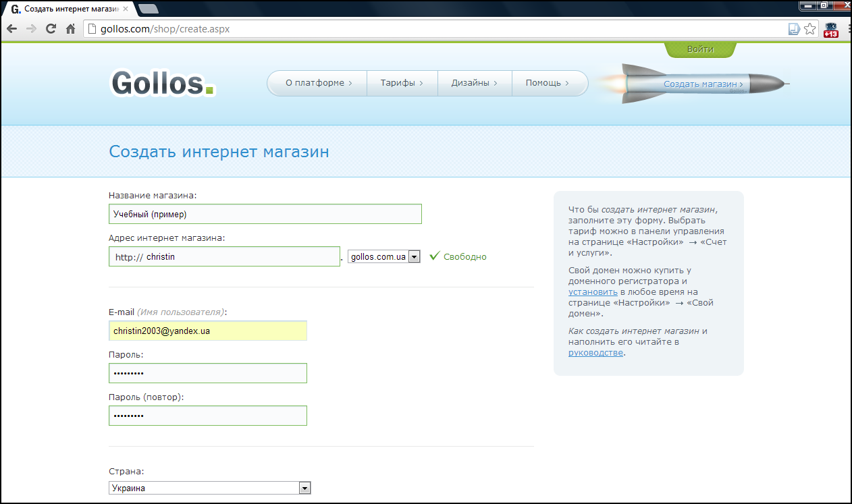Open the 'Страна' dropdown showing Украина
Screen dimensions: 852x504
coord(210,488)
